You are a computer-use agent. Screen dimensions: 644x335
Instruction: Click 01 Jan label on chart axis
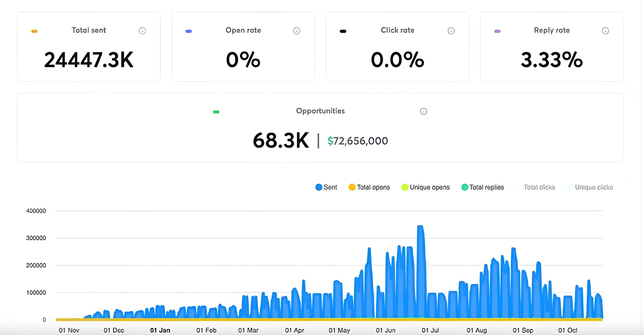160,330
